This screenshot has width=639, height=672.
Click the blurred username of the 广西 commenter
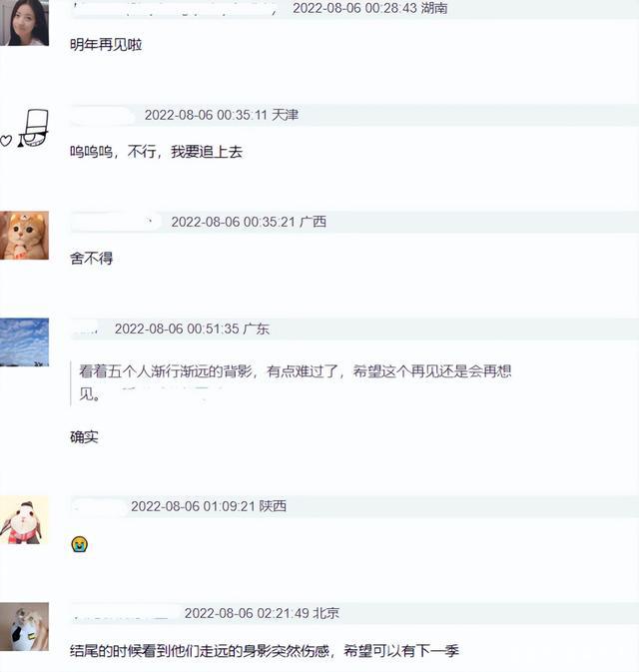(116, 222)
